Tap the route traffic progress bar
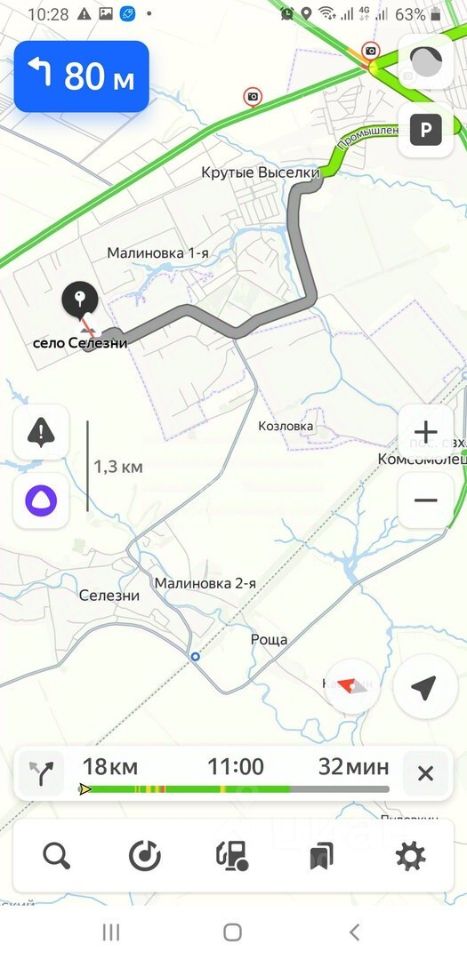This screenshot has width=467, height=960. pos(234,789)
